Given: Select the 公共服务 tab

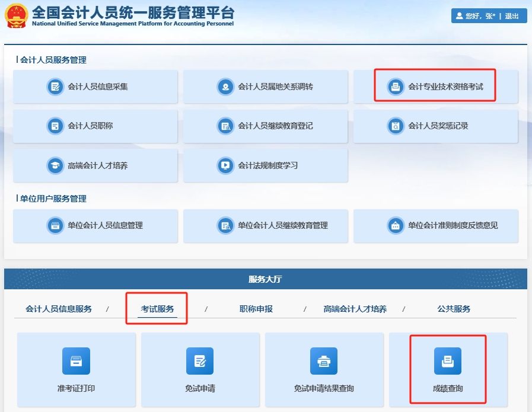Looking at the screenshot, I should pyautogui.click(x=454, y=308).
